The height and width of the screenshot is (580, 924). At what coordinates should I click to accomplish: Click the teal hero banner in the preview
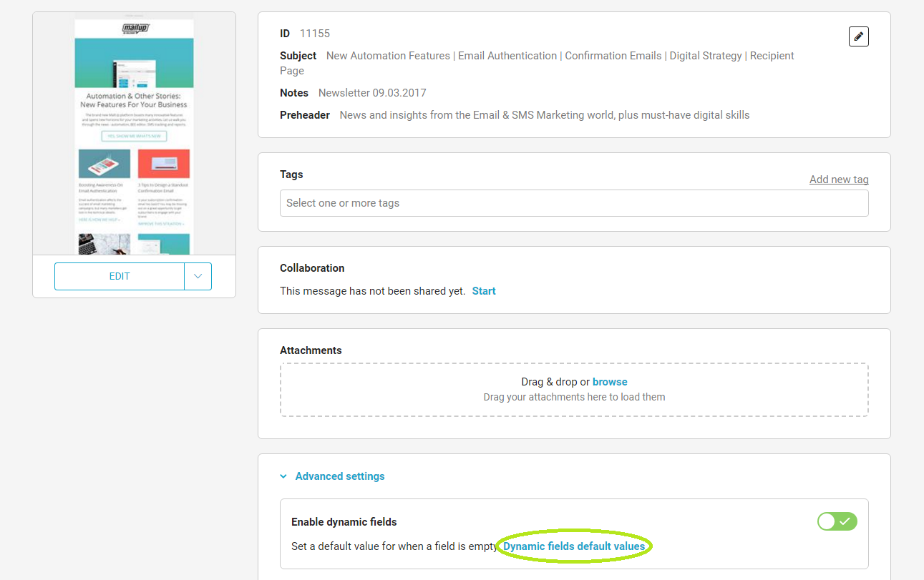134,62
